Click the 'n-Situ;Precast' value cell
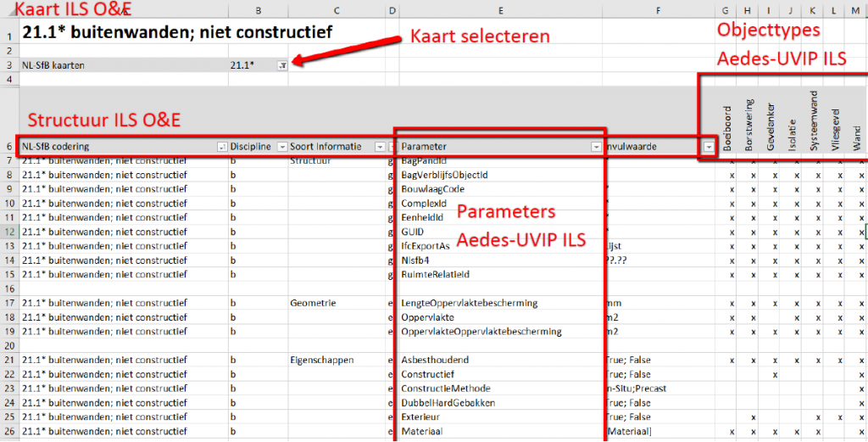 pos(659,389)
